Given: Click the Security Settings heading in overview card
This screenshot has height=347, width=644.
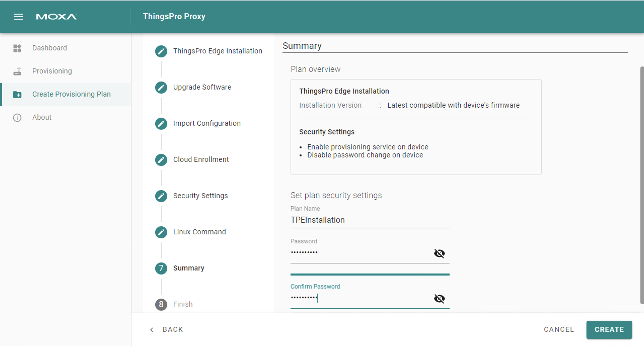Looking at the screenshot, I should click(327, 132).
